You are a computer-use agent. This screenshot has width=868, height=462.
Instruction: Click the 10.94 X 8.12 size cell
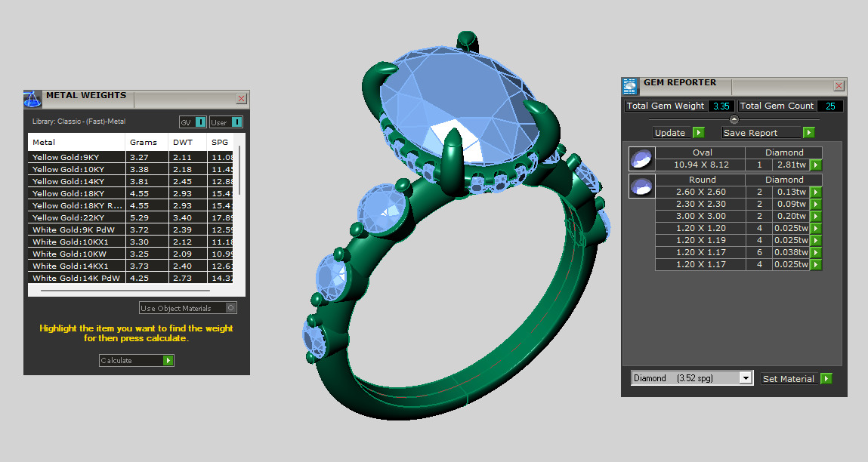coord(701,165)
